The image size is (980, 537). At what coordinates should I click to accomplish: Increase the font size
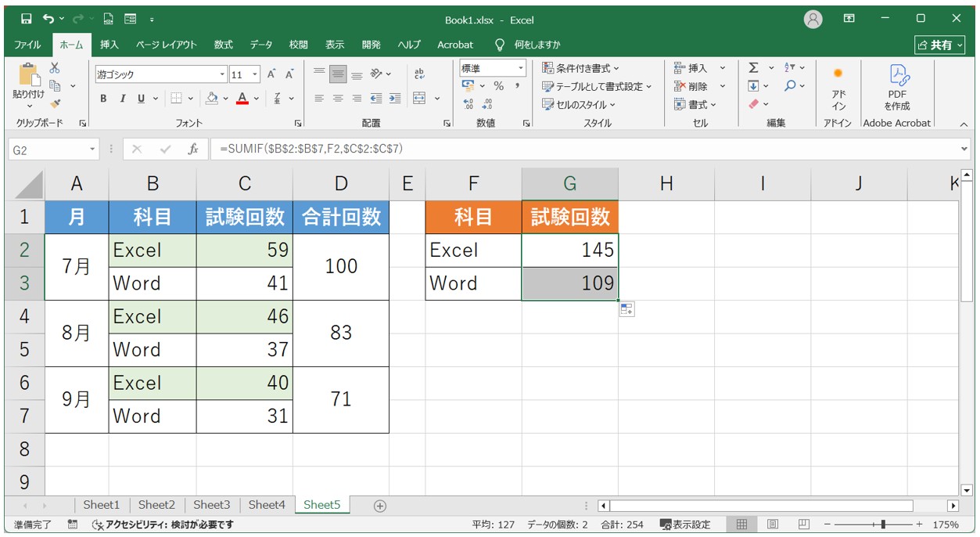point(271,74)
